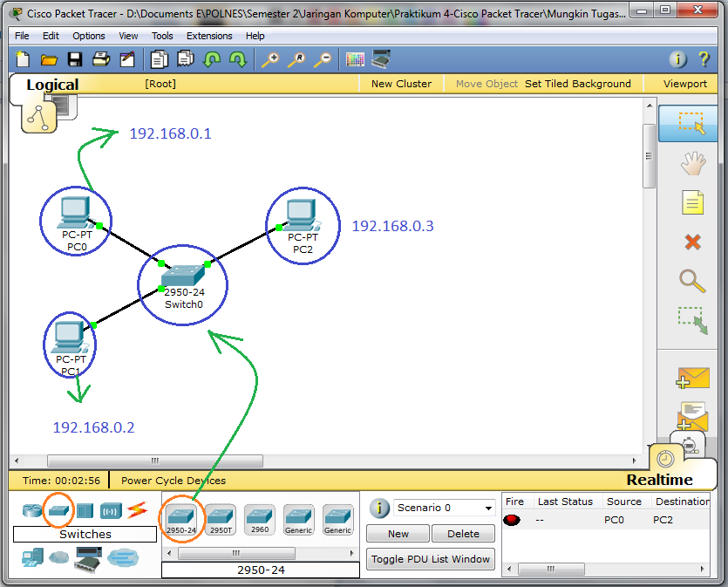
Task: Click the Print toolbar icon
Action: point(101,59)
